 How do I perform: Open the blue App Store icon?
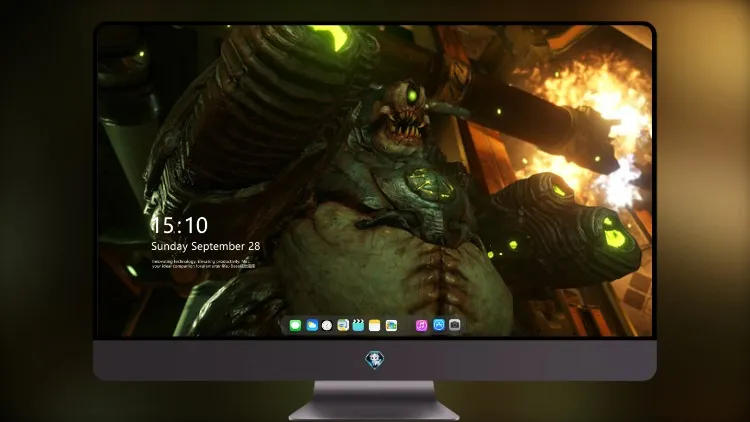click(x=439, y=325)
